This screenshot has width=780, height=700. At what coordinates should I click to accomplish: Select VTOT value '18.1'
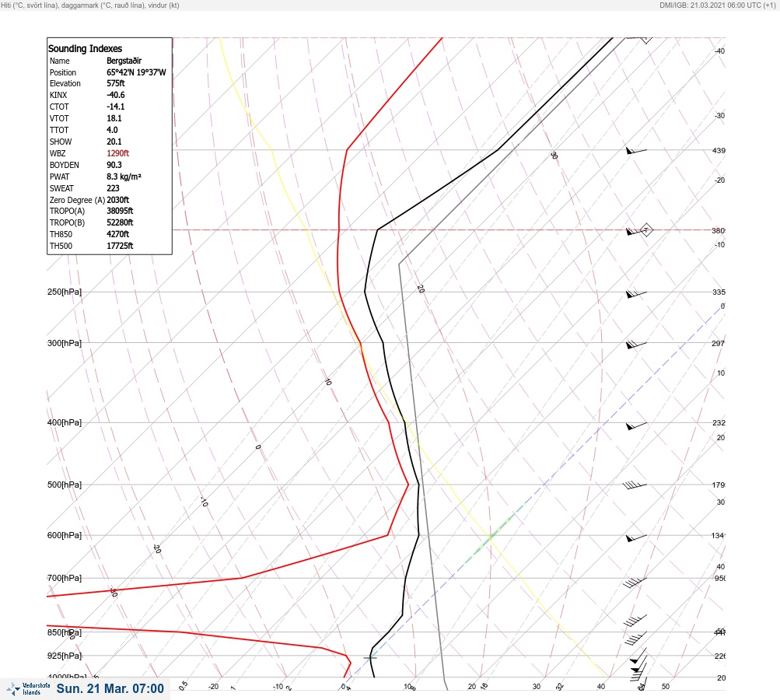[114, 118]
